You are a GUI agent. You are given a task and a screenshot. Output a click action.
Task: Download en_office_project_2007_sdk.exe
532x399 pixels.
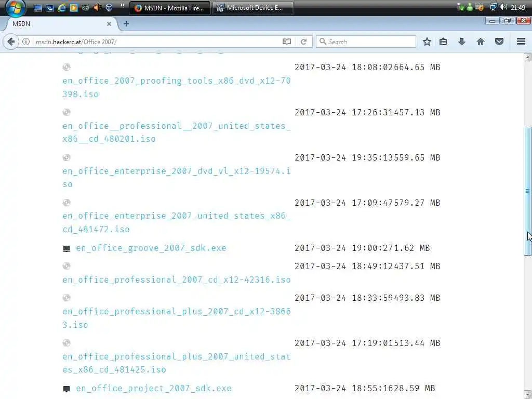pyautogui.click(x=154, y=389)
